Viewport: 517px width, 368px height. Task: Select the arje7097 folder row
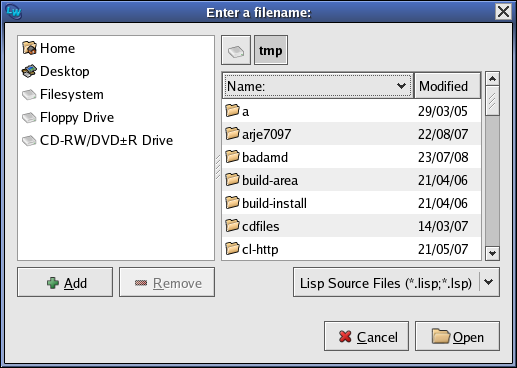click(x=352, y=134)
